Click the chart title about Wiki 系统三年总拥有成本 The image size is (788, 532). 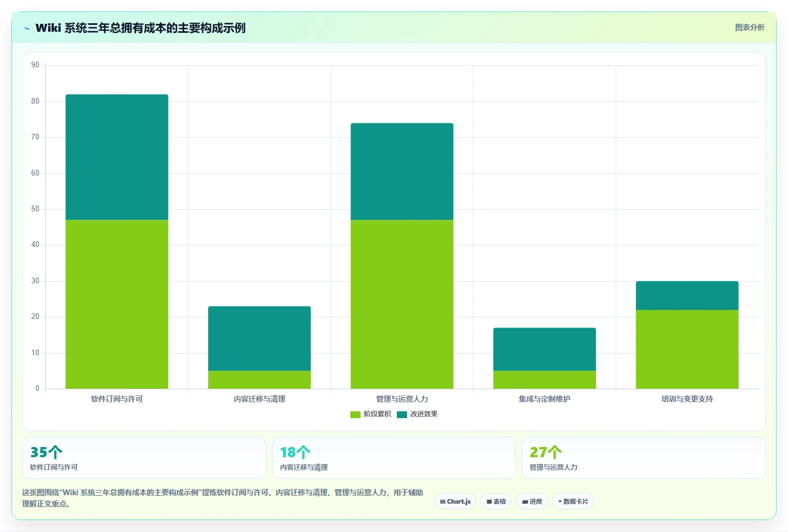tap(141, 28)
